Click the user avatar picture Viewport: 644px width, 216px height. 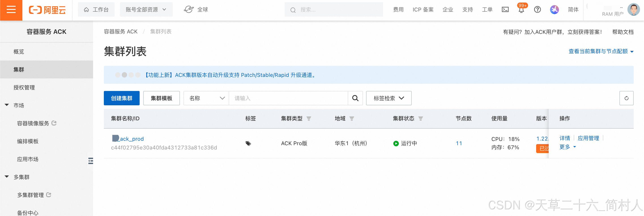(x=633, y=10)
